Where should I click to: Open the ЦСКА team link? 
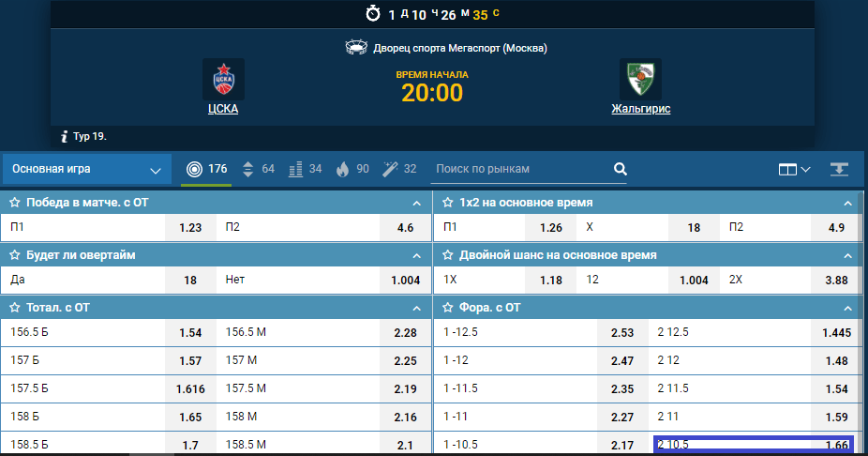pos(223,109)
